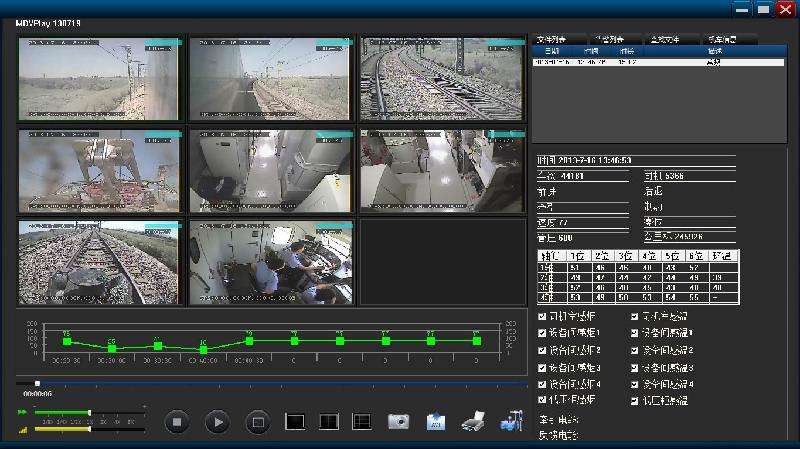Select the two-pane split layout icon
This screenshot has width=800, height=449.
(x=328, y=422)
